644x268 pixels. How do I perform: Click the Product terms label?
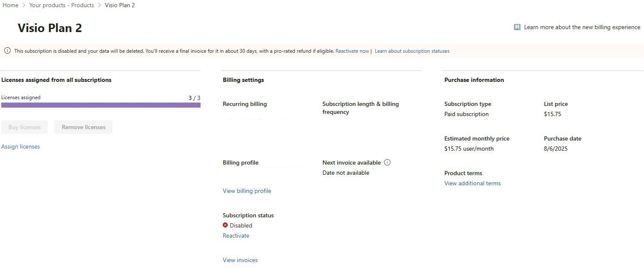pos(463,173)
